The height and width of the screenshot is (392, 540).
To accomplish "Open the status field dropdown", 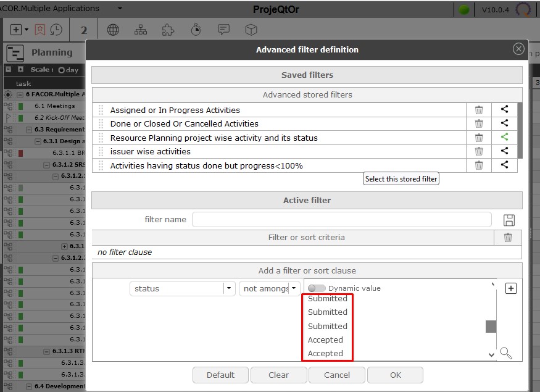I will coord(229,288).
